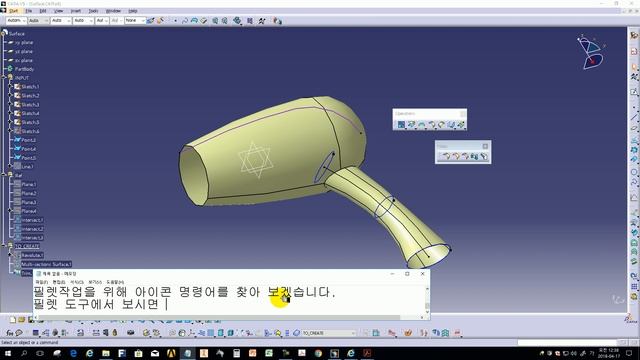Select 'Sketch.5' in the tree
The image size is (640, 360).
(30, 122)
